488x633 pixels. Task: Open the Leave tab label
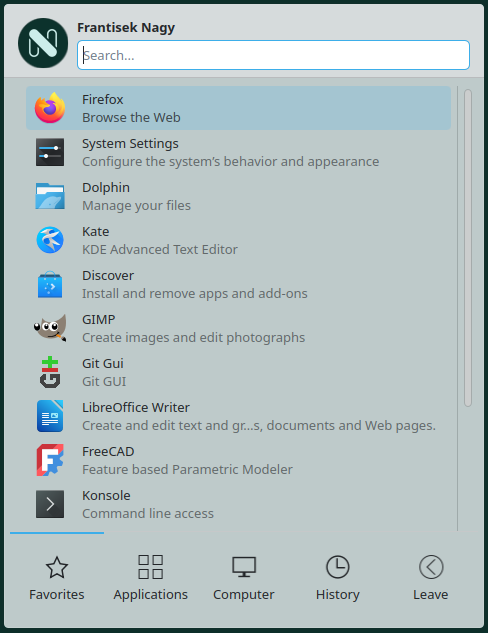coord(431,594)
